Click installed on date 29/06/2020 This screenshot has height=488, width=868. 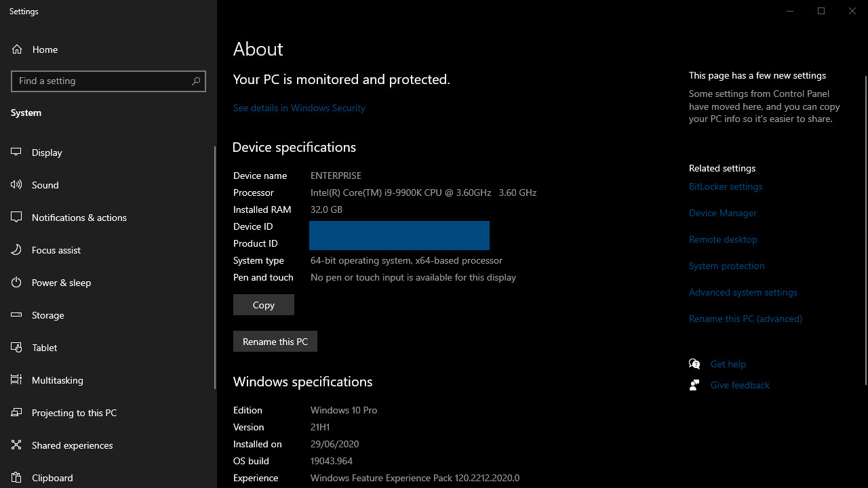point(335,444)
